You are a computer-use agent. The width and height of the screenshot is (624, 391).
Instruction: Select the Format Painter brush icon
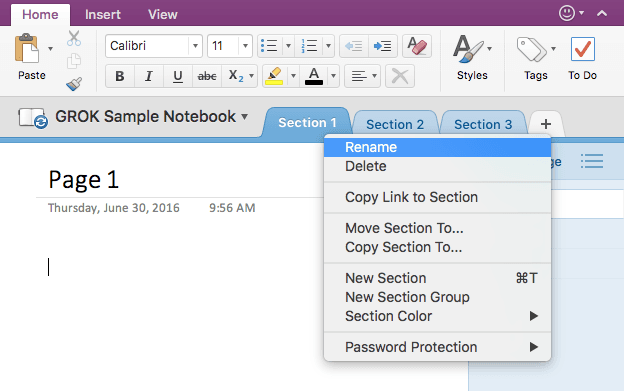(x=74, y=84)
